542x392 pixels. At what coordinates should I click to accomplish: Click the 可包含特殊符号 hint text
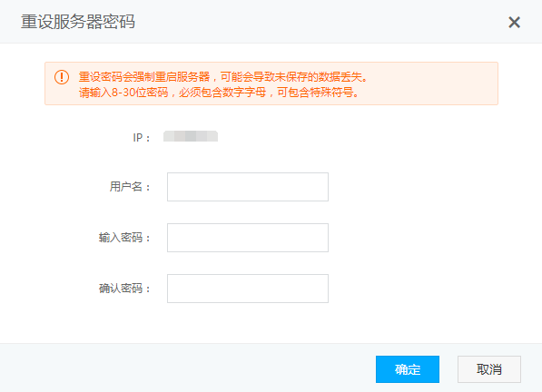click(315, 93)
